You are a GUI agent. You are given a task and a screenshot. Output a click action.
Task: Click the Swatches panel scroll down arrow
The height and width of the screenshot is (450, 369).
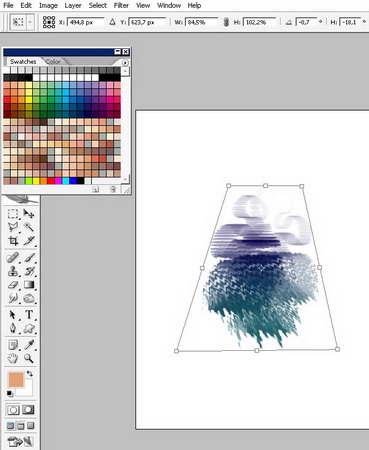(125, 179)
